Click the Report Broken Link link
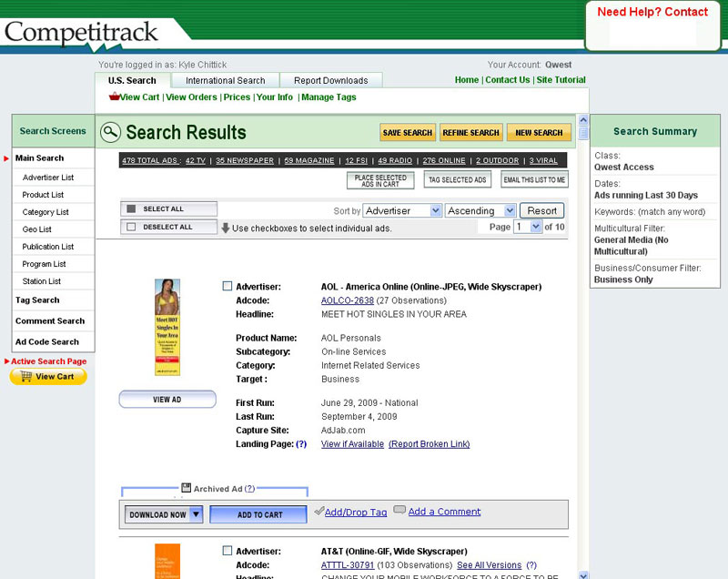 (429, 444)
